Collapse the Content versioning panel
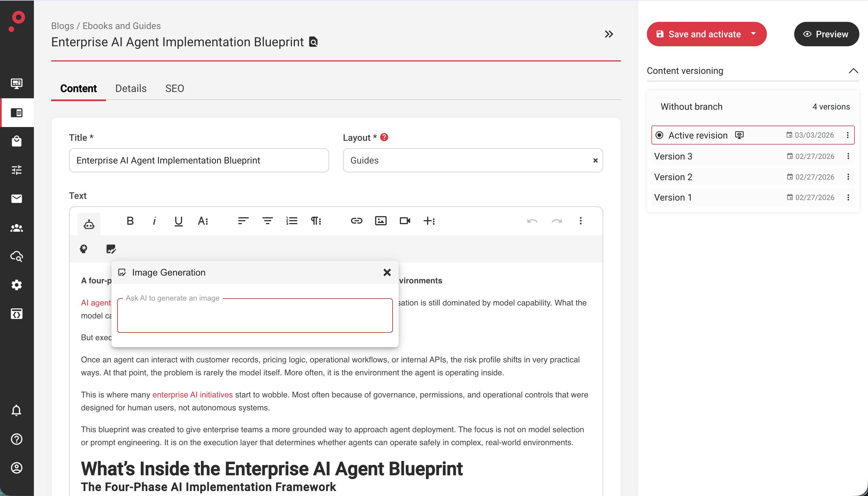 click(853, 71)
